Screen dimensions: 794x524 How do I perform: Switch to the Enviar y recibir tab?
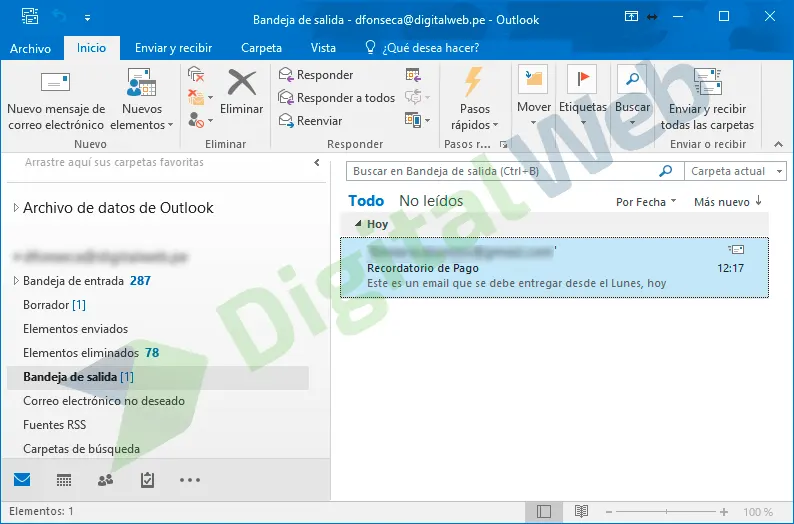(x=173, y=48)
